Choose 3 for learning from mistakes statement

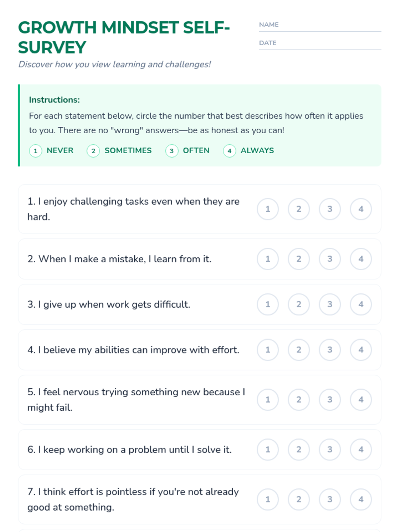[x=330, y=259]
